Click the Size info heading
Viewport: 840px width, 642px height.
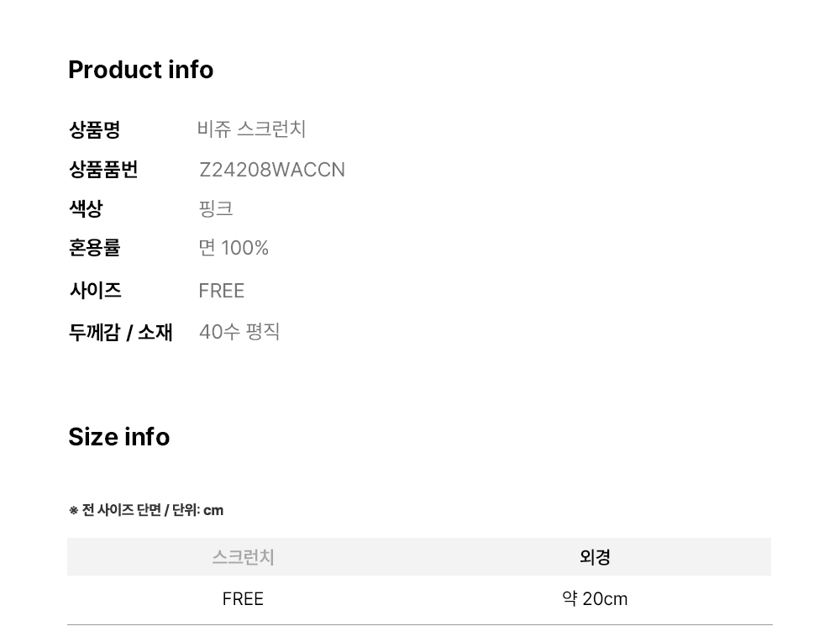tap(118, 437)
